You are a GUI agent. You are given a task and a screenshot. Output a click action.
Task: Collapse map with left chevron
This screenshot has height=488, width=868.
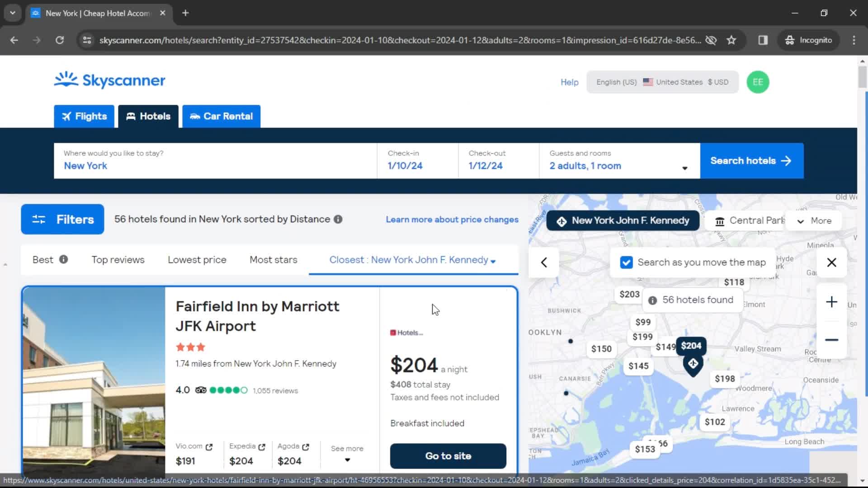pos(544,263)
